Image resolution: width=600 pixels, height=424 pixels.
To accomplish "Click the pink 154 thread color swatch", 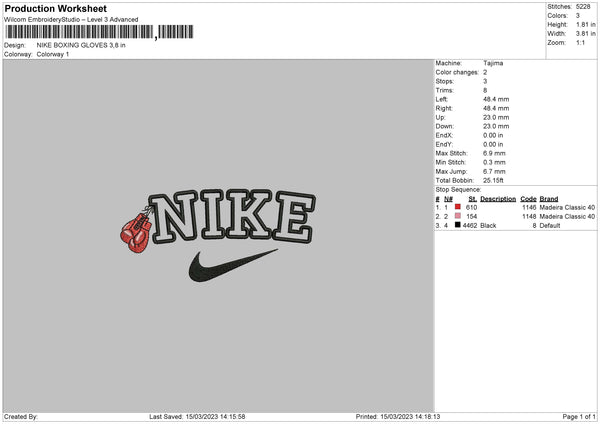I will click(x=458, y=216).
